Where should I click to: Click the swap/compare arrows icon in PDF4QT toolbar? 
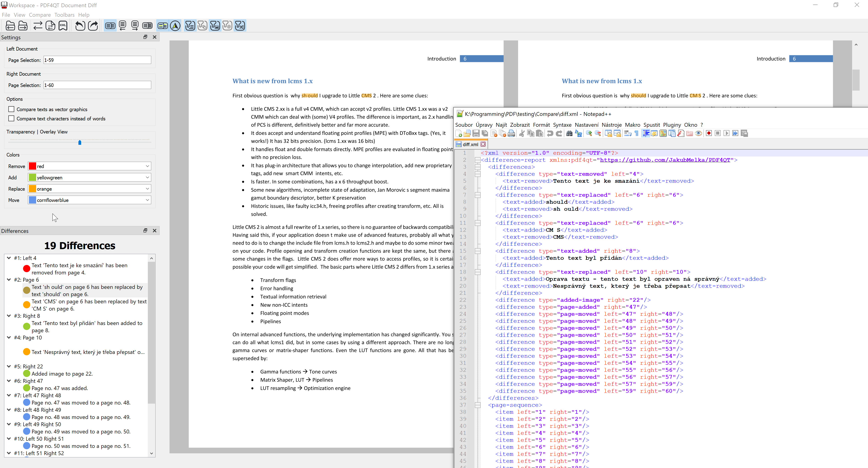pos(38,26)
